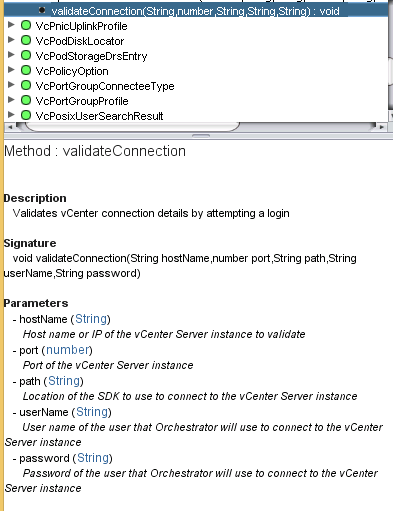
Task: Click the green icon beside VcPortGroupConnecteeType
Action: [26, 86]
